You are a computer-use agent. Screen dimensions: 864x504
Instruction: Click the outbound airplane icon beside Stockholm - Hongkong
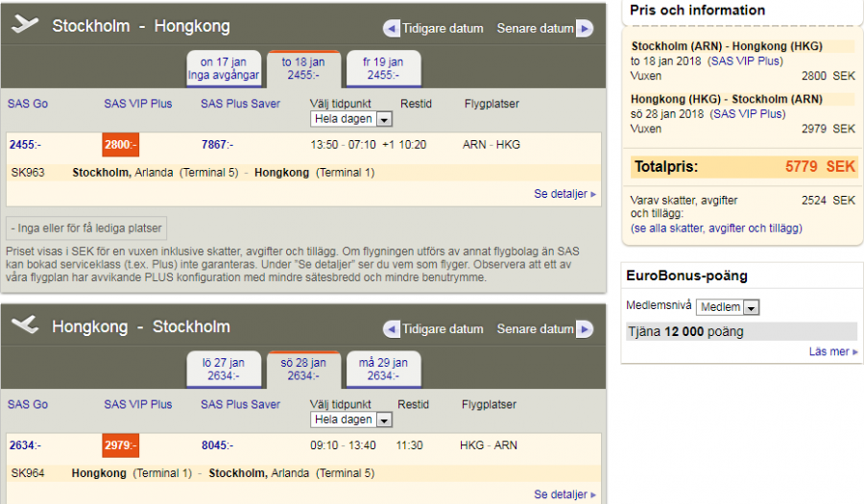pyautogui.click(x=25, y=25)
